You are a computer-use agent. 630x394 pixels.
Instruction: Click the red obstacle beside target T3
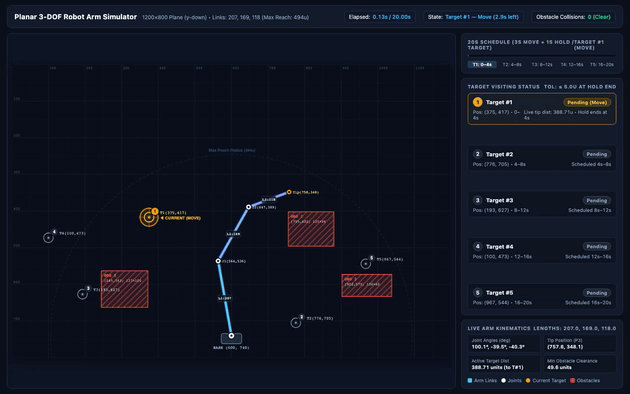[x=125, y=289]
